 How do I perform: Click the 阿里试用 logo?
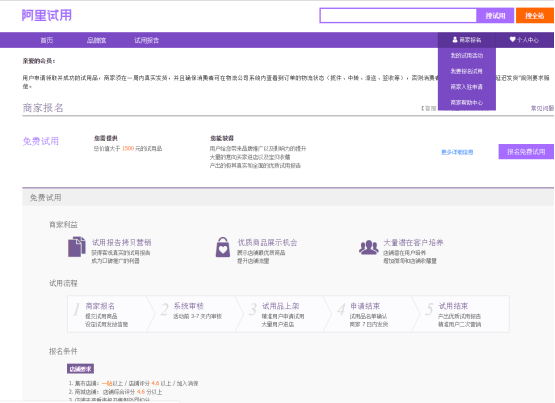[x=47, y=16]
